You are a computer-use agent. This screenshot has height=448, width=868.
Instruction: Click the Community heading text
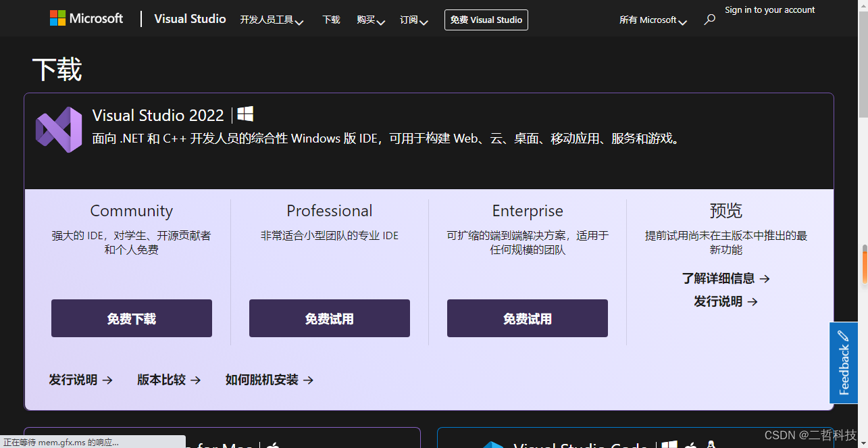coord(132,211)
